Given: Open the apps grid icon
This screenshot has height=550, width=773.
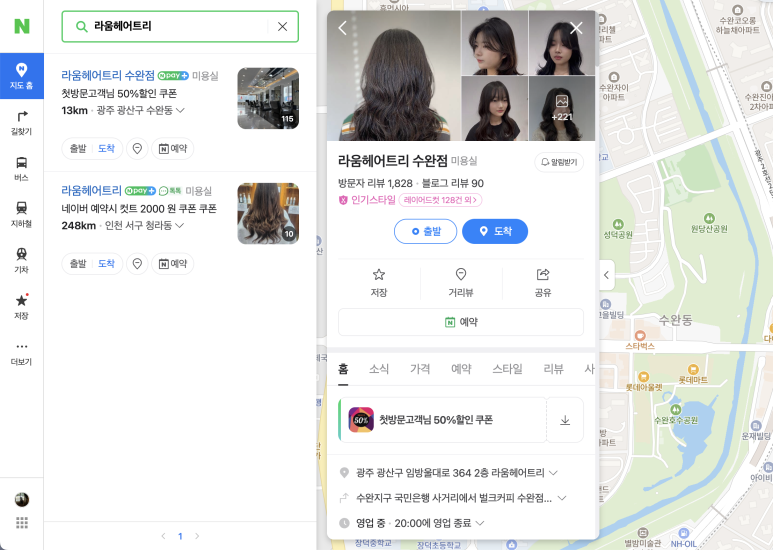Looking at the screenshot, I should [22, 522].
